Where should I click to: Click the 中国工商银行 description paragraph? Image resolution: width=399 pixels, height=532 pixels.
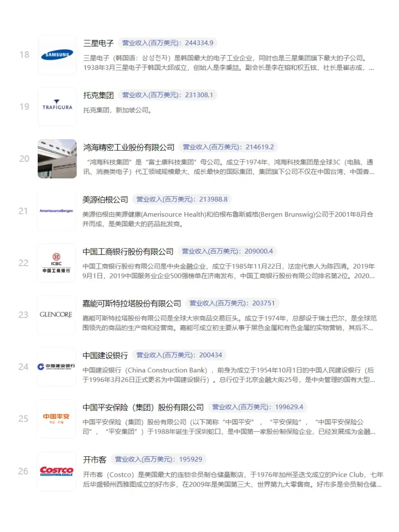[x=228, y=271]
